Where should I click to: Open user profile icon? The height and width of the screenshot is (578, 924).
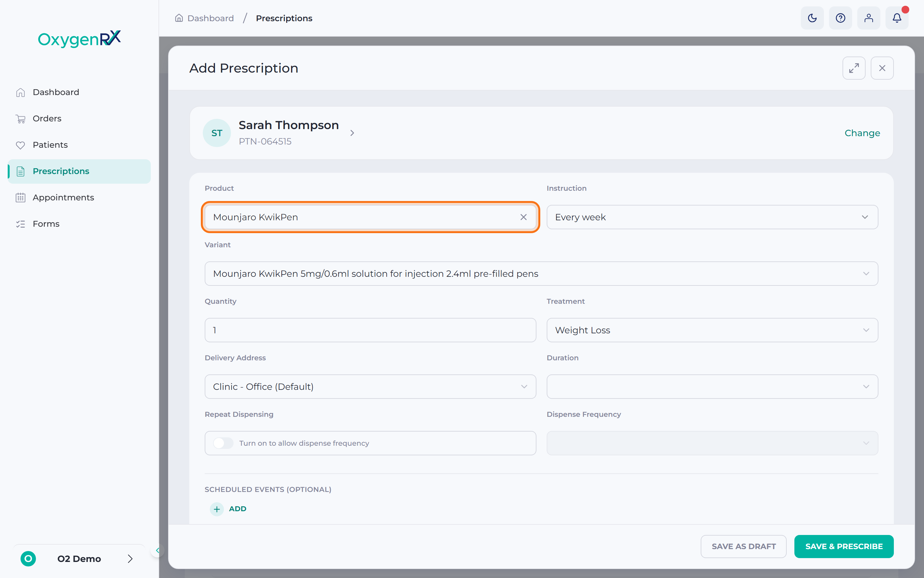[x=868, y=18]
